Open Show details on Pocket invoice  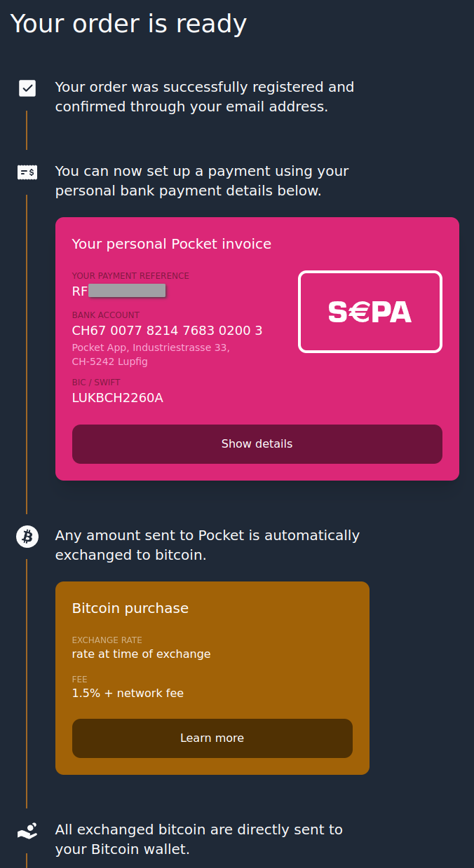pyautogui.click(x=257, y=444)
